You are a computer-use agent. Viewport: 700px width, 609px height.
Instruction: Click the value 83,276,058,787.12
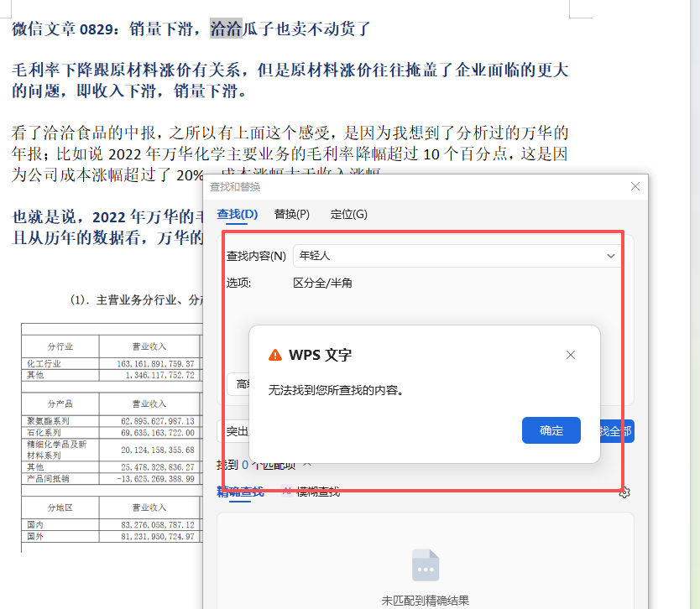click(158, 525)
